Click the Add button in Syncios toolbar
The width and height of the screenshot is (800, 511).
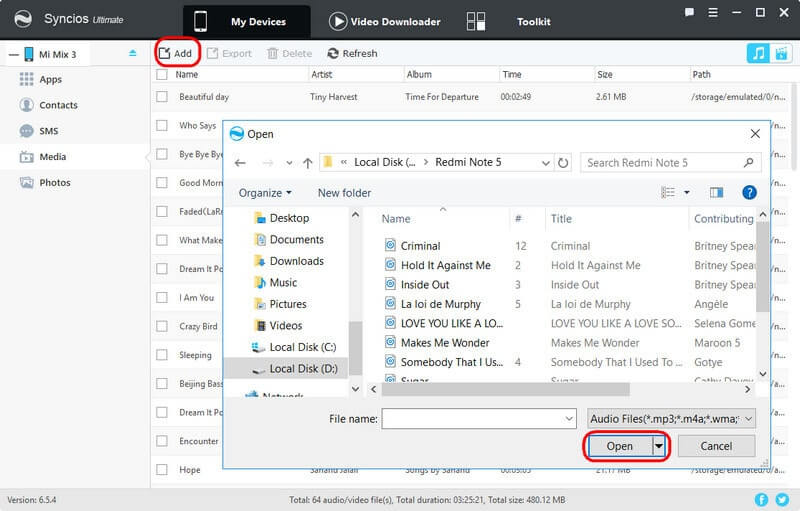[x=176, y=53]
